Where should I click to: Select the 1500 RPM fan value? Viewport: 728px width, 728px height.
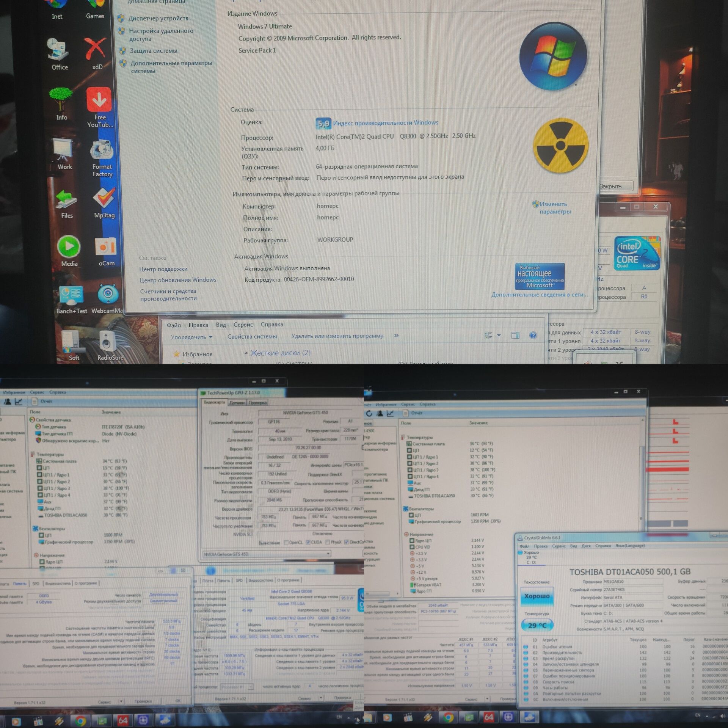113,535
